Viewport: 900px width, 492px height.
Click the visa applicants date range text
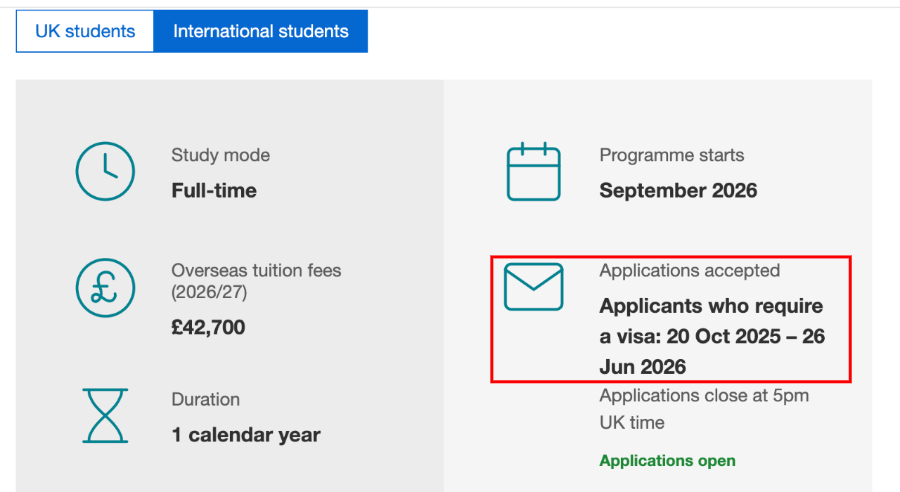pos(711,336)
